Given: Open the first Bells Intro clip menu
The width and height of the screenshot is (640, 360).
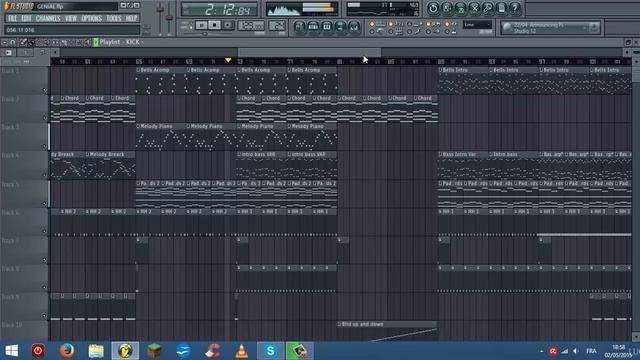Looking at the screenshot, I should pyautogui.click(x=440, y=70).
